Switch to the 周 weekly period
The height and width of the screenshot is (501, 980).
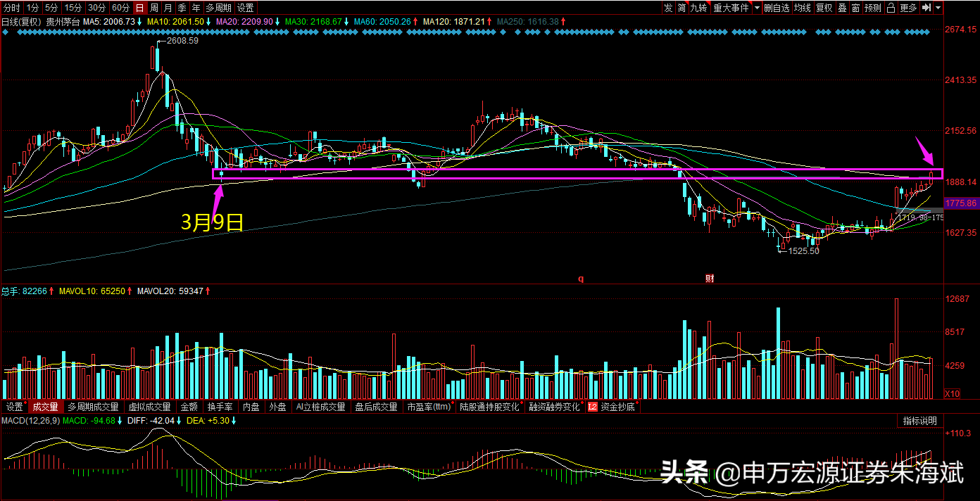coord(153,8)
